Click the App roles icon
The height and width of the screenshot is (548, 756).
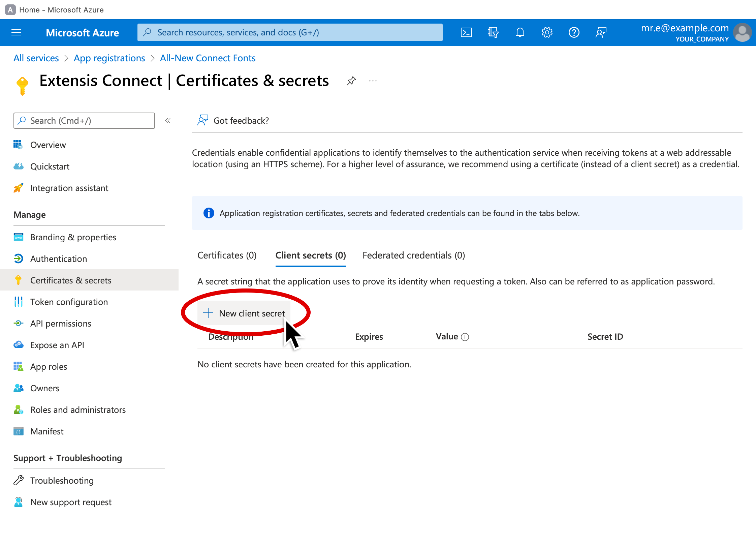click(x=18, y=366)
